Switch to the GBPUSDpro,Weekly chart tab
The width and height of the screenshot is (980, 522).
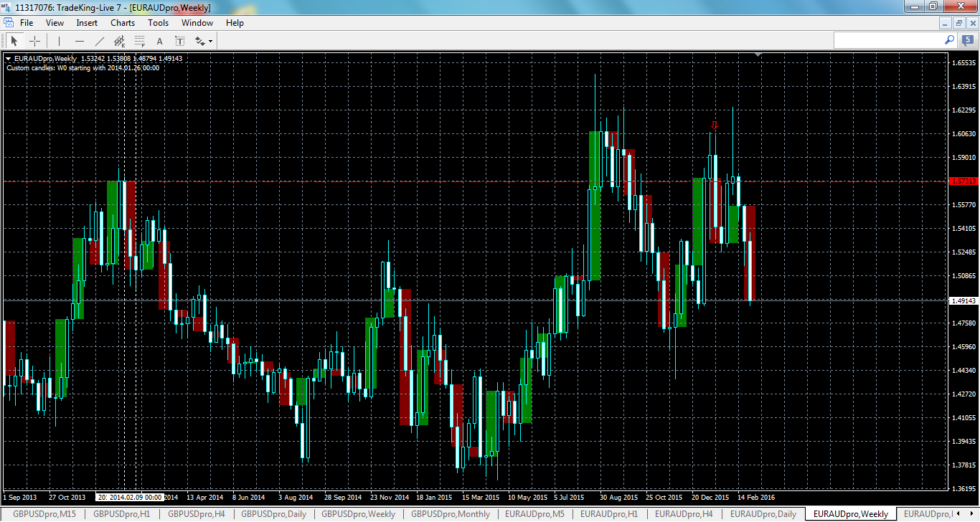(358, 514)
